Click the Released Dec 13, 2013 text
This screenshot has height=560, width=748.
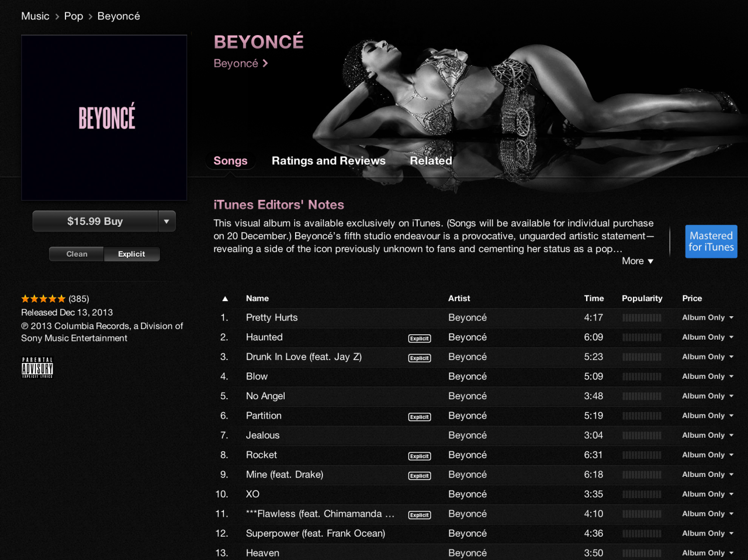(67, 313)
